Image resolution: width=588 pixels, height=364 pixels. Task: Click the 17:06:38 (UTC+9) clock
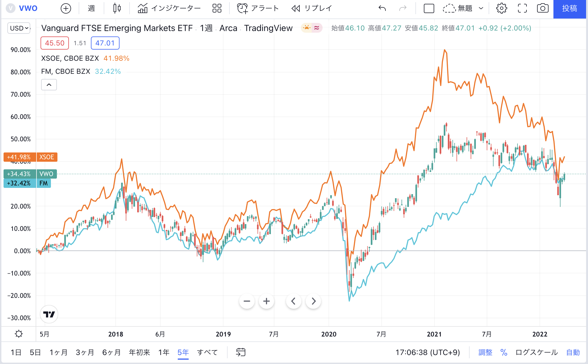point(428,353)
